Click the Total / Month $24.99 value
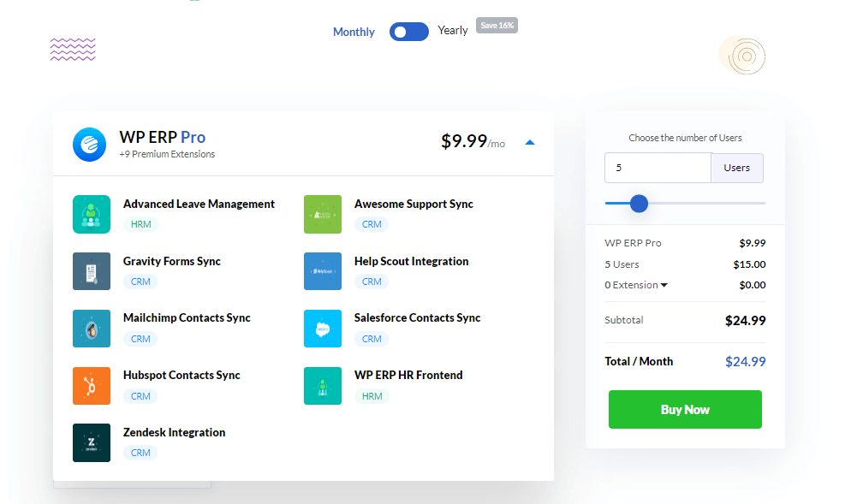 745,361
